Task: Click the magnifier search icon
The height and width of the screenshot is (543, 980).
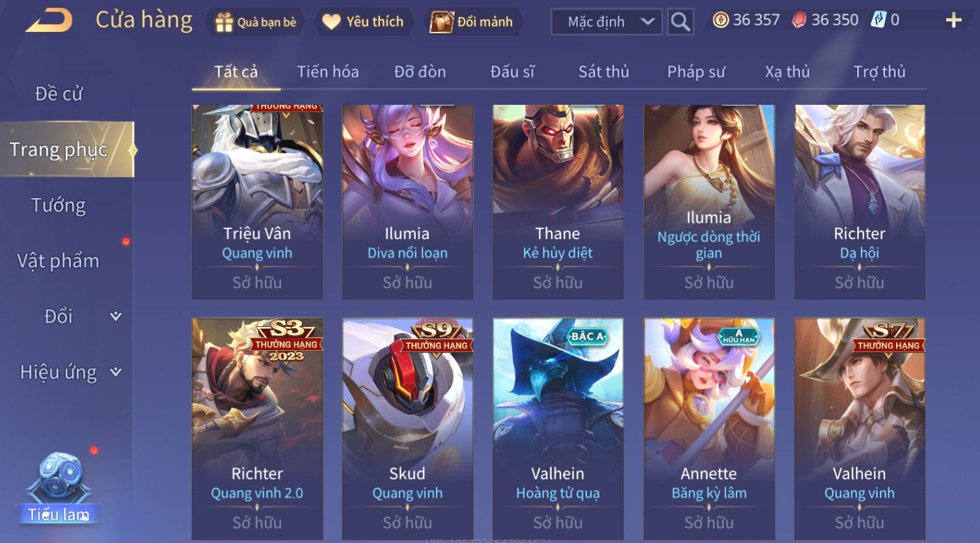Action: click(x=680, y=22)
